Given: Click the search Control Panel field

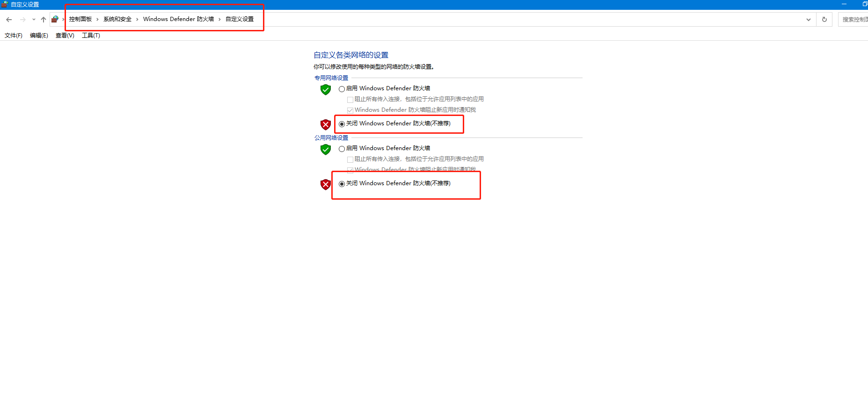Looking at the screenshot, I should (x=853, y=20).
